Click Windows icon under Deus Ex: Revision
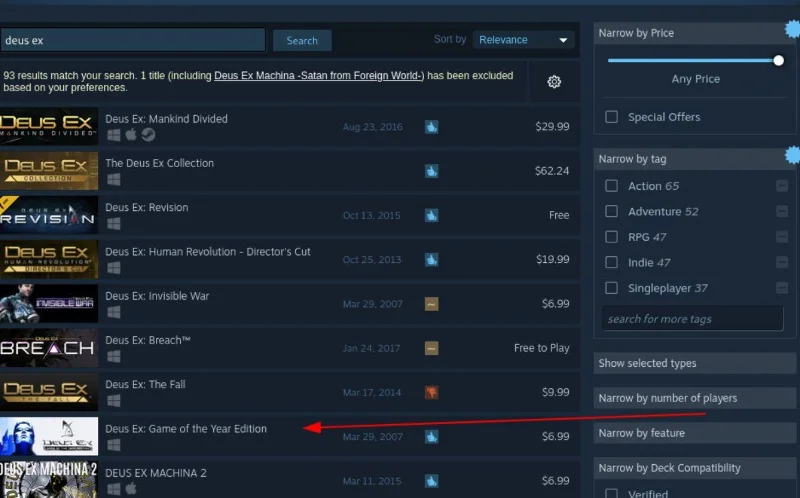The height and width of the screenshot is (498, 800). coord(114,223)
